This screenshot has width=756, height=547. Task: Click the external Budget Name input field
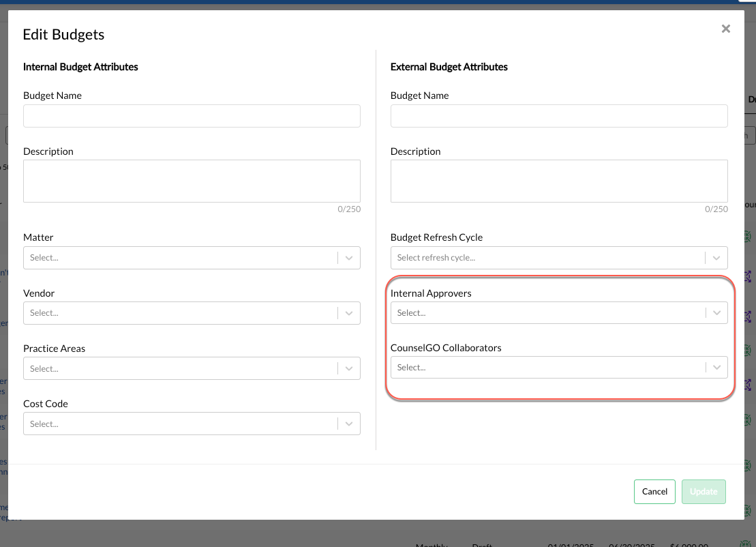[x=559, y=116]
